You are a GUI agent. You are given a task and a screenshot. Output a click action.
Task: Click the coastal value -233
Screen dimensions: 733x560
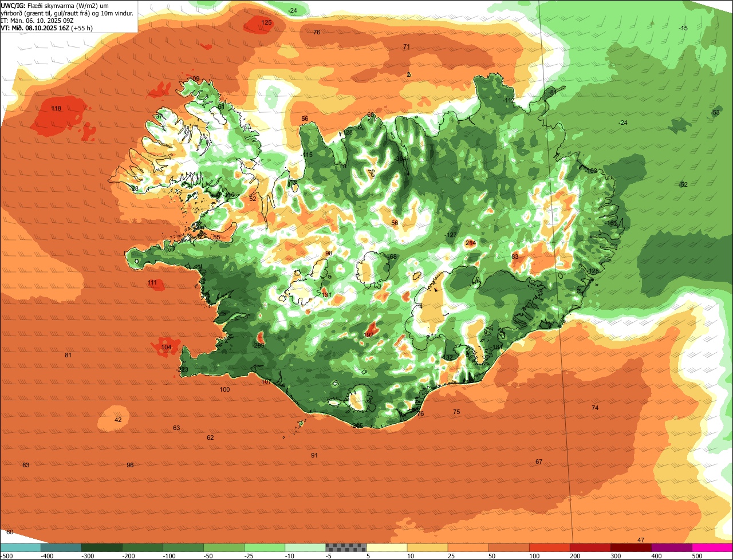pyautogui.click(x=183, y=370)
